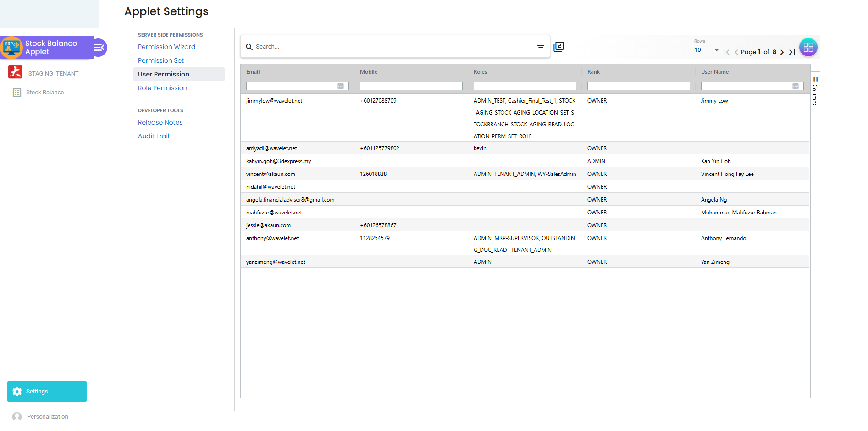Collapse the sidebar using the purple hamburger icon
The width and height of the screenshot is (868, 431).
[99, 47]
